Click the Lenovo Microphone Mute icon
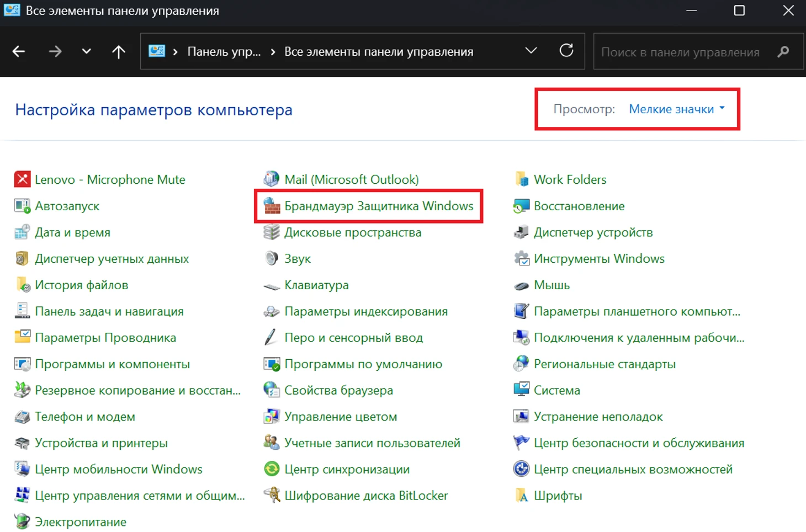The width and height of the screenshot is (806, 532). coord(22,179)
